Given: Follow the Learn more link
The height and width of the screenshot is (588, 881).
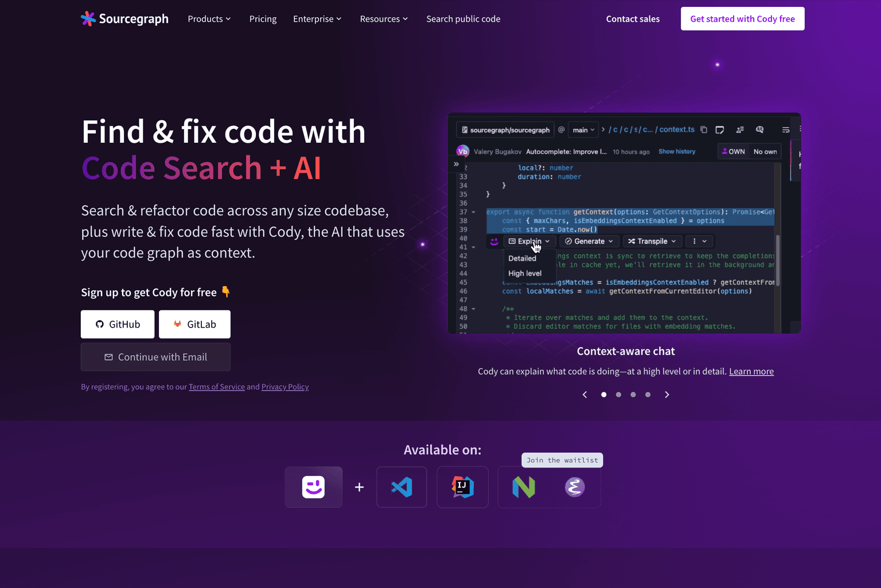Looking at the screenshot, I should tap(751, 371).
